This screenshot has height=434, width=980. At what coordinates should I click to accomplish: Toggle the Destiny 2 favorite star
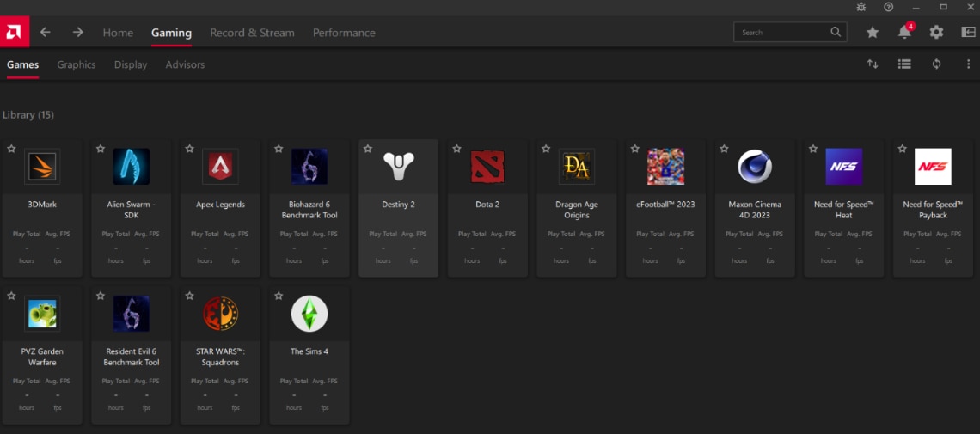368,149
